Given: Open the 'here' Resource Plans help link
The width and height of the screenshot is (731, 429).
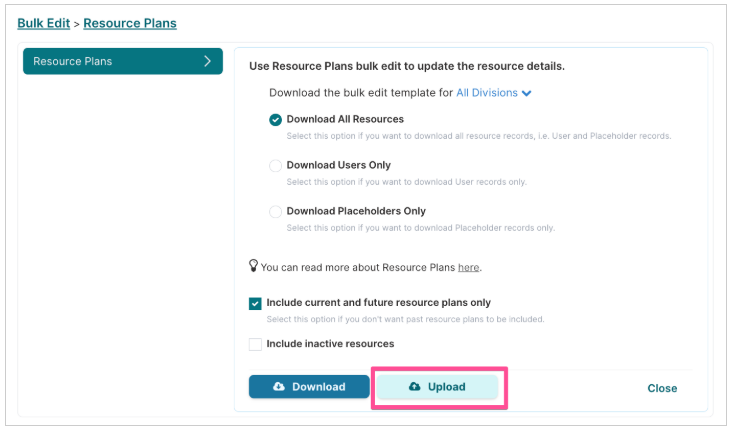Looking at the screenshot, I should point(469,268).
